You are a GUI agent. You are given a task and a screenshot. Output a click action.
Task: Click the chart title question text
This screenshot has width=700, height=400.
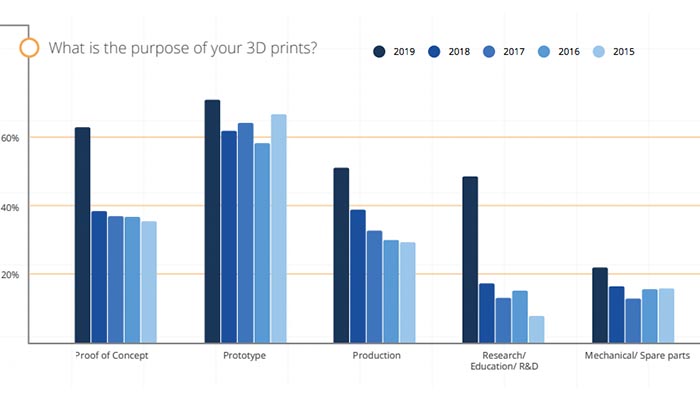[x=183, y=48]
